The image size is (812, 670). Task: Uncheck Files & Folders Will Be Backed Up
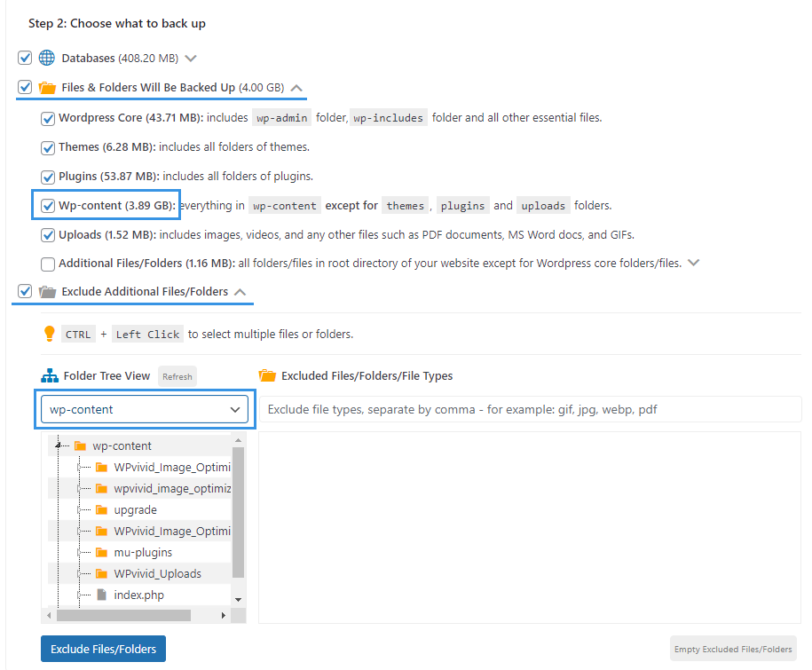25,87
